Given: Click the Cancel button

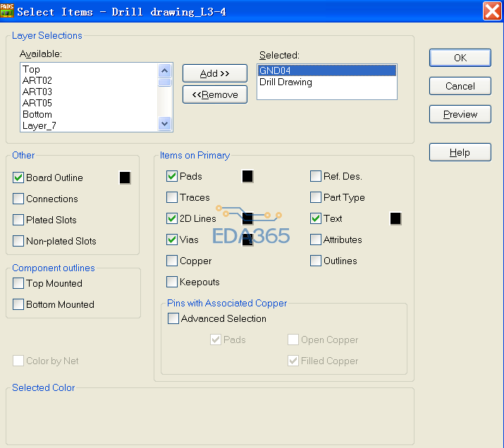Looking at the screenshot, I should tap(460, 86).
